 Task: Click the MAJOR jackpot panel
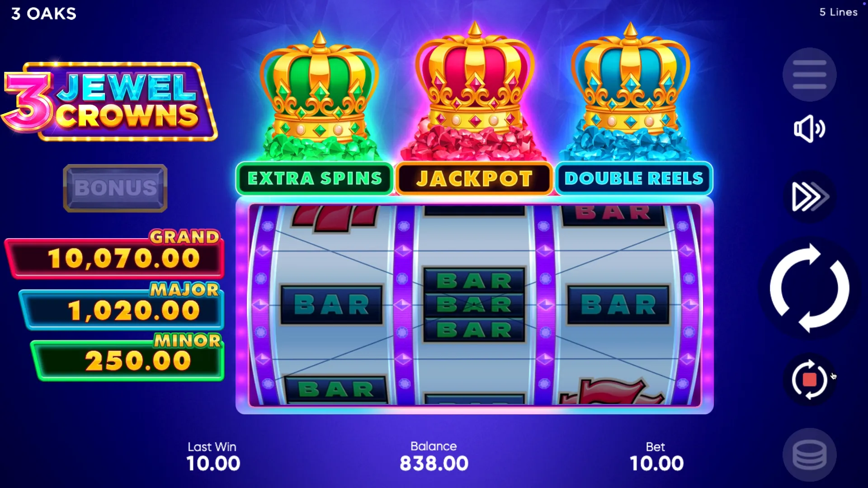coord(122,307)
